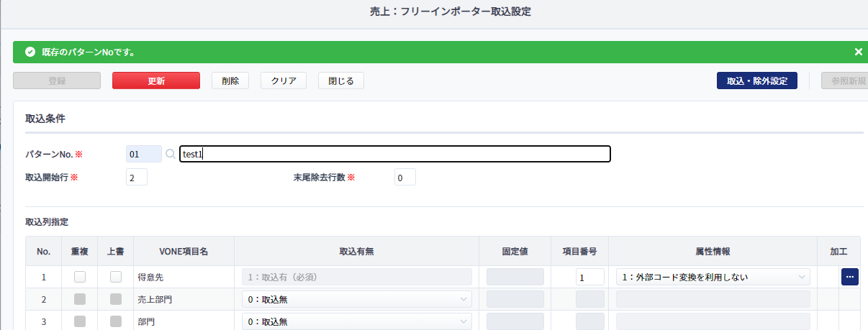This screenshot has height=330, width=868.
Task: Click the 閉じる button
Action: (341, 81)
